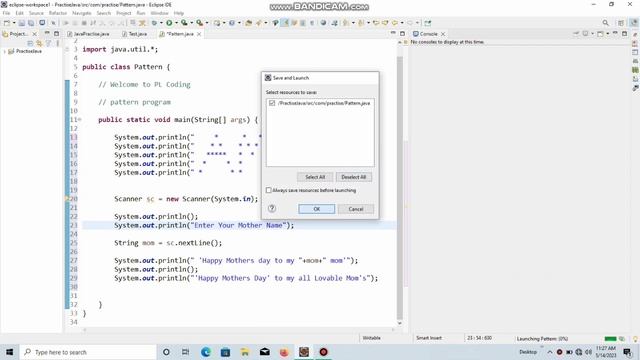Click the Save toolbar icon
This screenshot has height=360, width=640.
[22, 23]
